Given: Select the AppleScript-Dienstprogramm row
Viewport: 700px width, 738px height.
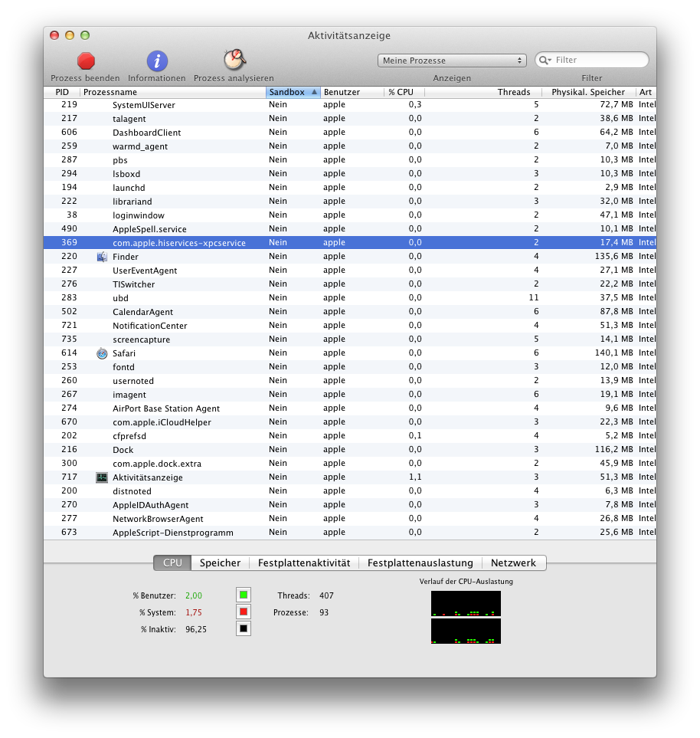Looking at the screenshot, I should click(x=350, y=533).
